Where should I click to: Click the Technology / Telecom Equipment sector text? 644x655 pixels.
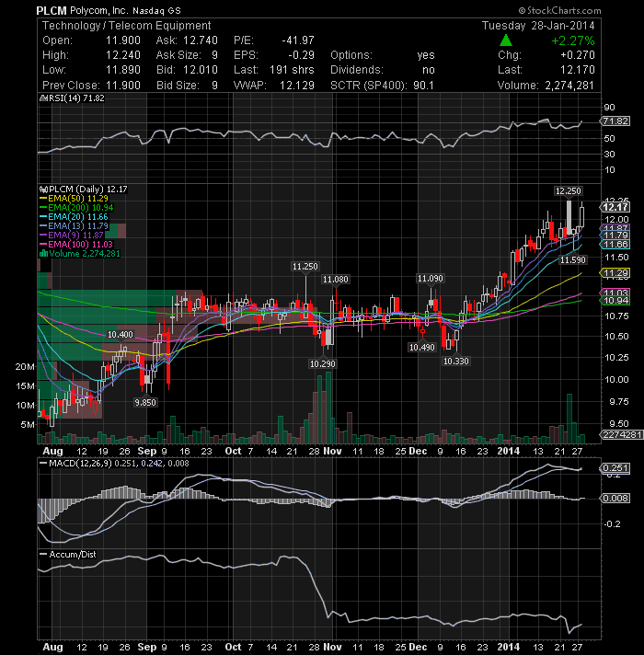point(127,26)
